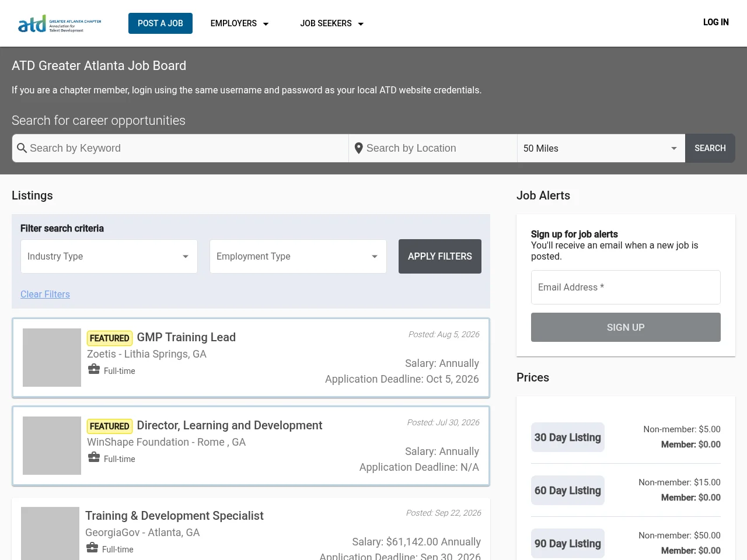Viewport: 747px width, 560px height.
Task: Click 'Application Deadline: N/A' text
Action: [419, 467]
